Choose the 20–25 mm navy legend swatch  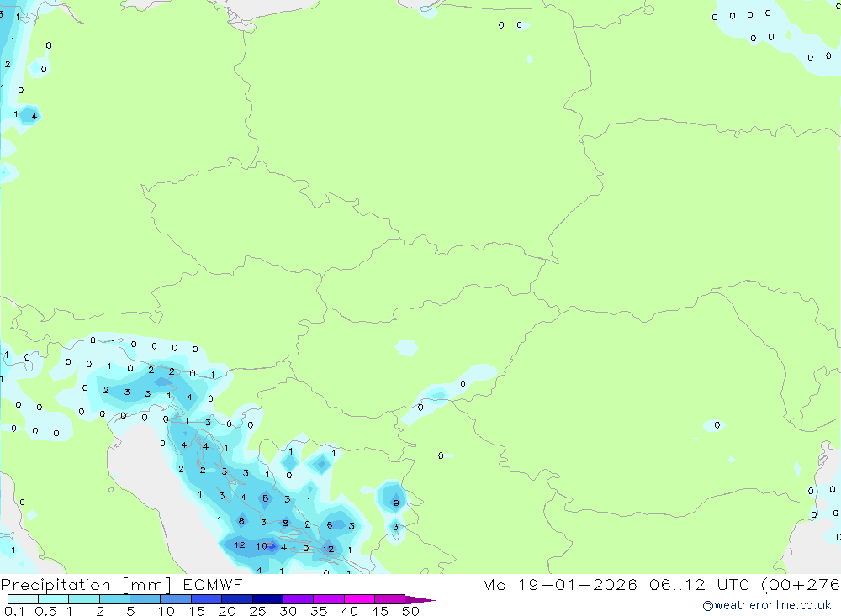pos(236,599)
